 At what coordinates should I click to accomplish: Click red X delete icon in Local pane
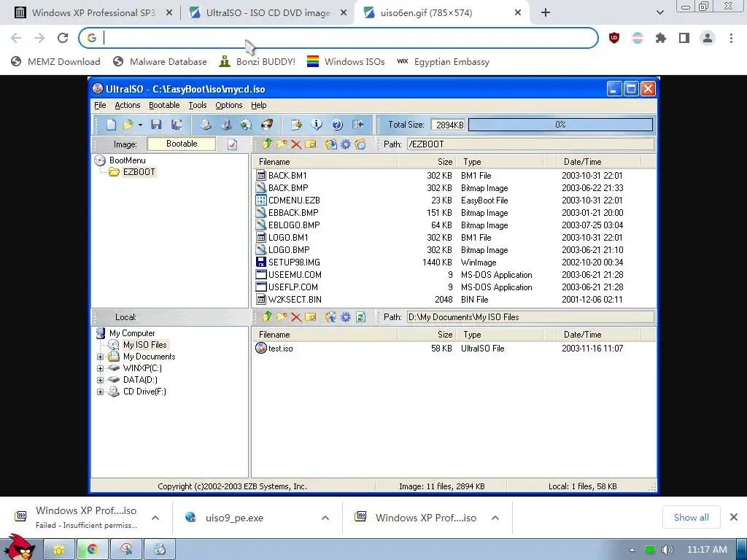click(x=296, y=317)
